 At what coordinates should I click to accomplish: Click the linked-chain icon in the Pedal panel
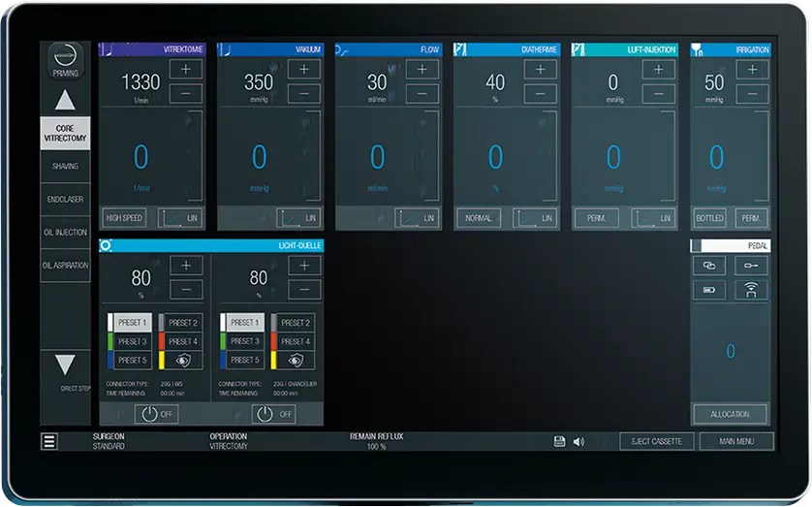(709, 266)
